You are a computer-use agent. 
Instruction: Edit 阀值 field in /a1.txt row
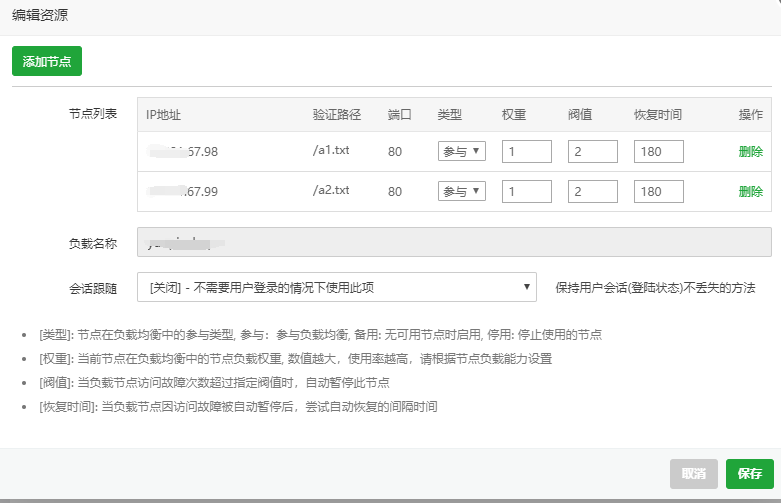coord(593,151)
